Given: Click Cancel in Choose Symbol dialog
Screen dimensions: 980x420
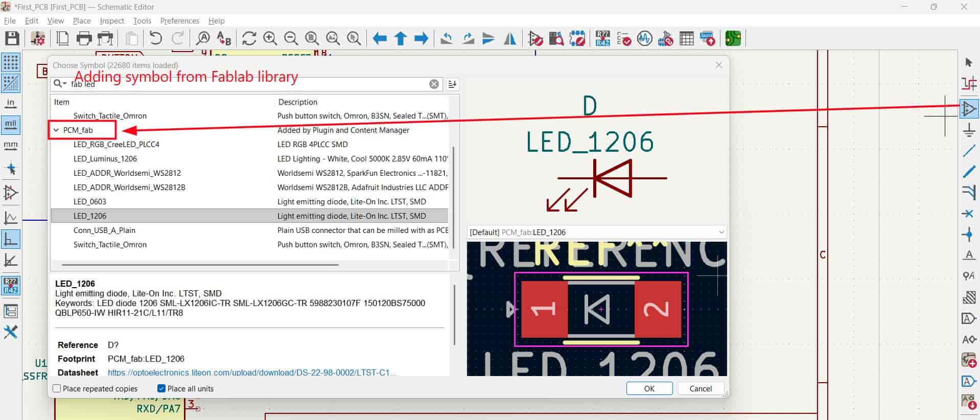Looking at the screenshot, I should click(701, 388).
